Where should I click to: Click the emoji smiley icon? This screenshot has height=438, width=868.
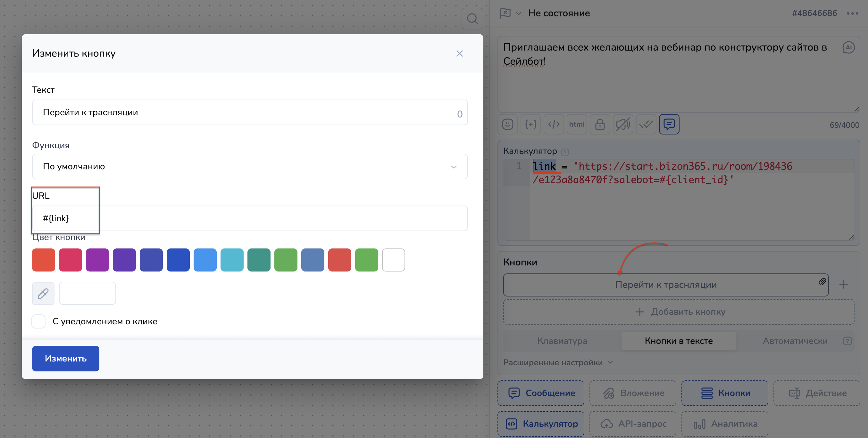click(507, 124)
